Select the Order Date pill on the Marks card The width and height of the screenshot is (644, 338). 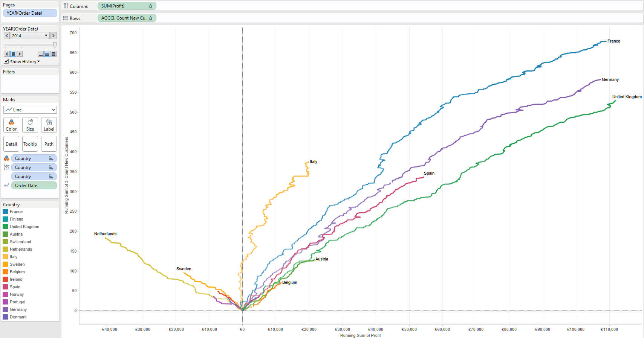(34, 185)
